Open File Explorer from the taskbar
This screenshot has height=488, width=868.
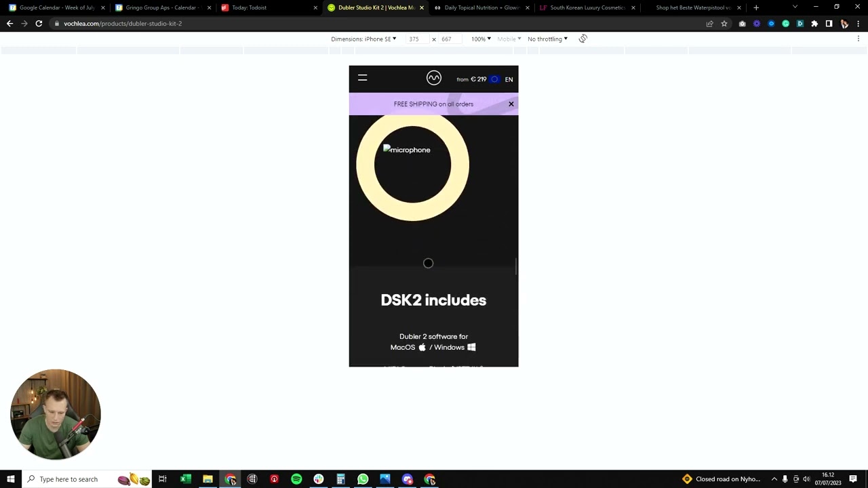(x=208, y=479)
